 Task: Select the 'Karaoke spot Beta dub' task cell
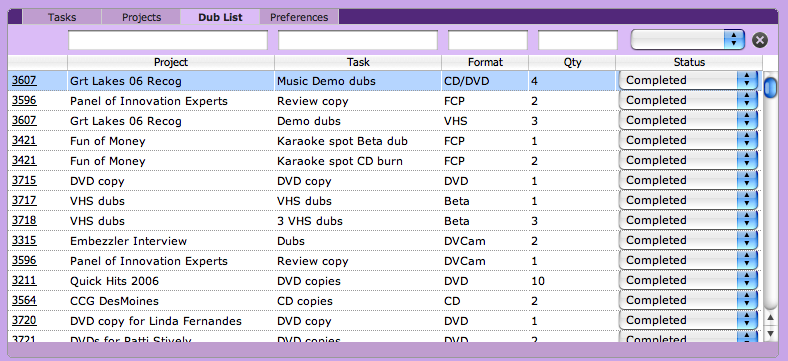point(358,141)
